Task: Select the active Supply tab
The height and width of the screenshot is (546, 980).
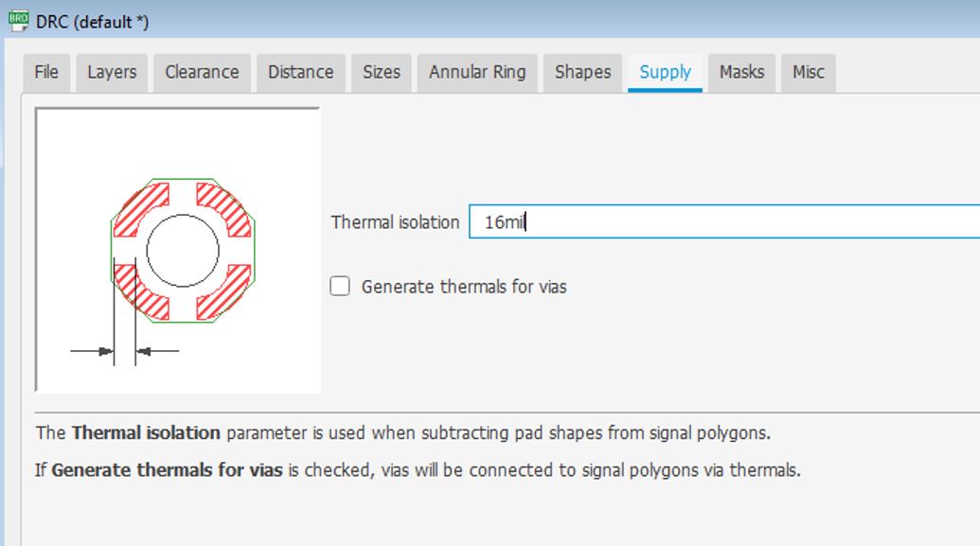Action: pyautogui.click(x=665, y=73)
